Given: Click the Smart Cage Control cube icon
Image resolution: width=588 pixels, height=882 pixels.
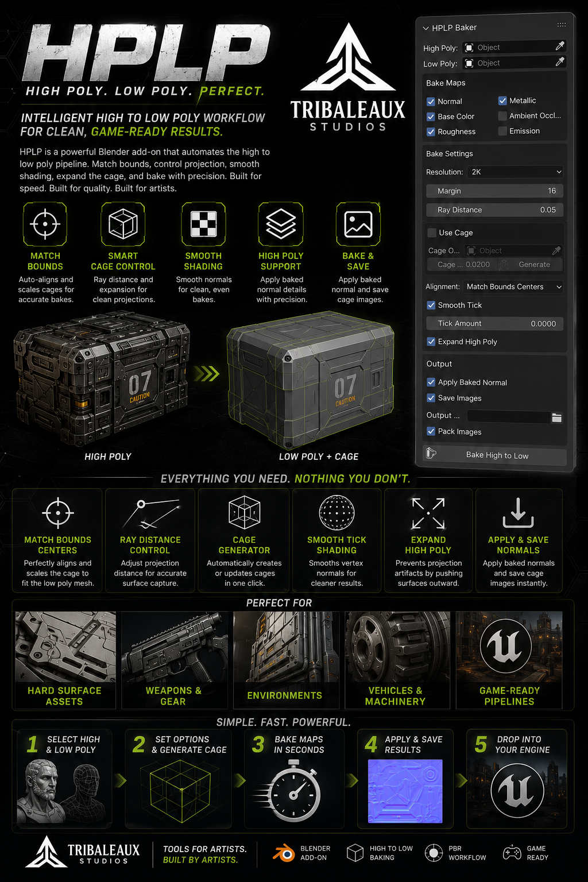Looking at the screenshot, I should [123, 224].
